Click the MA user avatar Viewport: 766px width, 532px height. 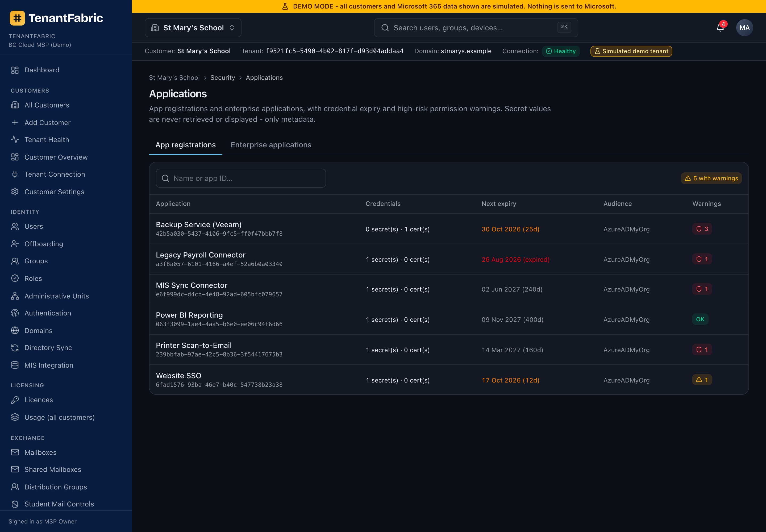[744, 28]
